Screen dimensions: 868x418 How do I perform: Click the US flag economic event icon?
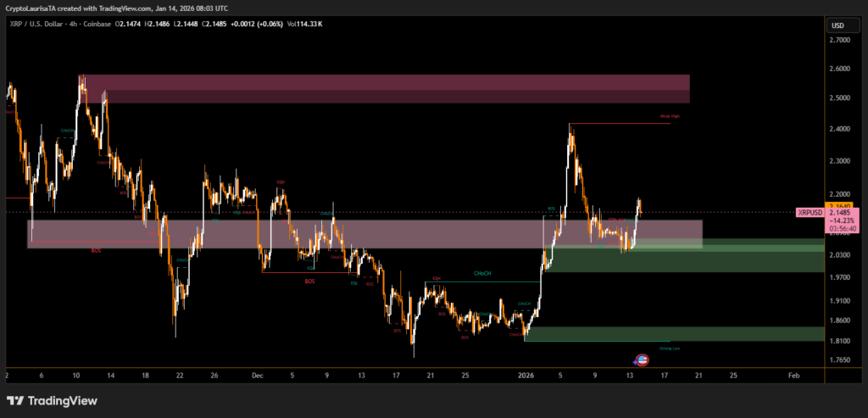[643, 359]
